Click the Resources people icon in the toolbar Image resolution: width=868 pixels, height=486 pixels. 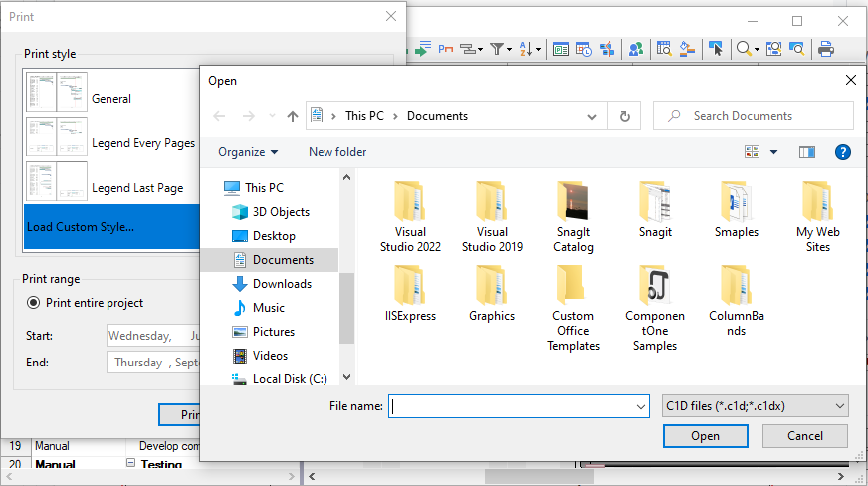[635, 48]
